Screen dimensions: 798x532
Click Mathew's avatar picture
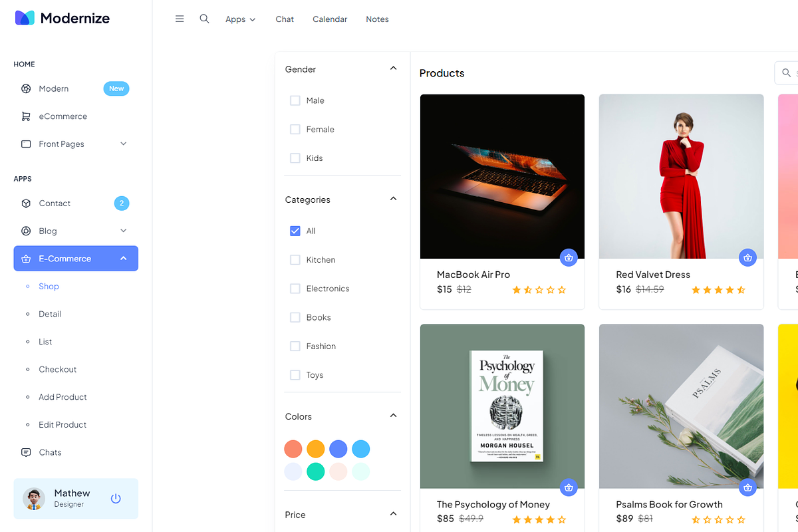point(34,499)
